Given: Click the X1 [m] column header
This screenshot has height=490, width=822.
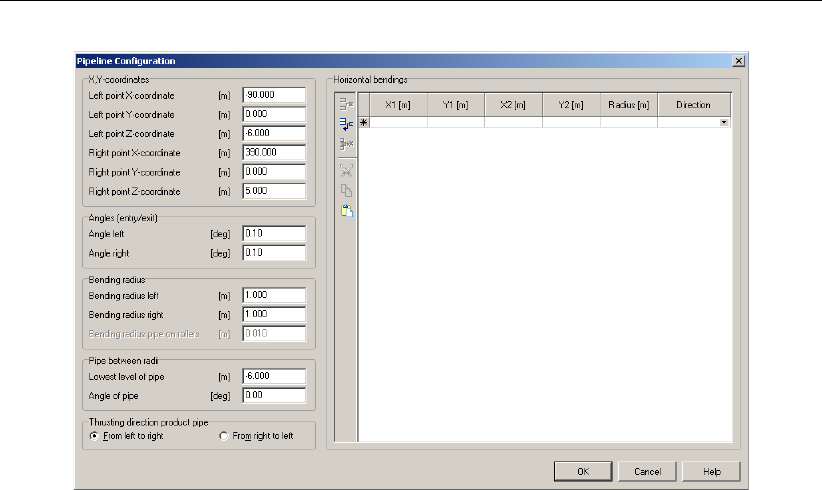Looking at the screenshot, I should pyautogui.click(x=398, y=105).
